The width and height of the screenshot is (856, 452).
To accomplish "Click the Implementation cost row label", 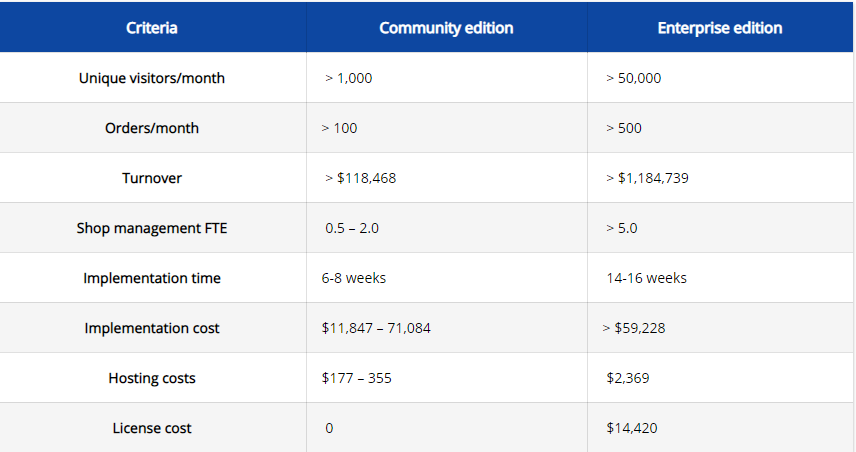I will (x=152, y=328).
